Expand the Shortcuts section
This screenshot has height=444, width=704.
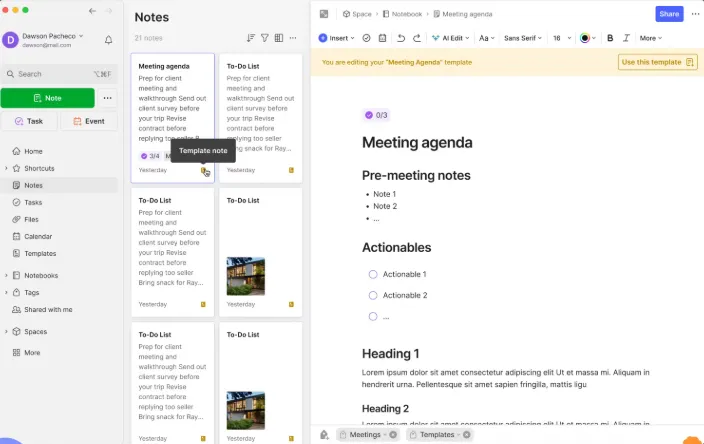coord(6,168)
